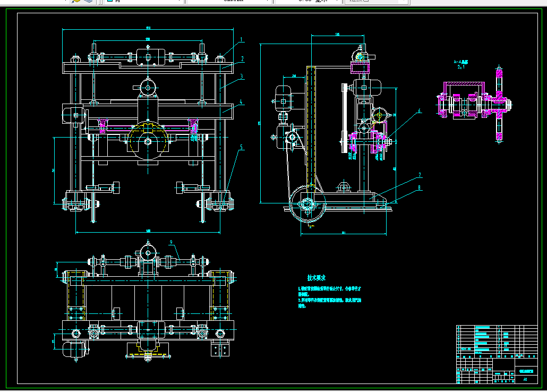Image resolution: width=547 pixels, height=392 pixels.
Task: Select part callout number 8
Action: pyautogui.click(x=420, y=188)
